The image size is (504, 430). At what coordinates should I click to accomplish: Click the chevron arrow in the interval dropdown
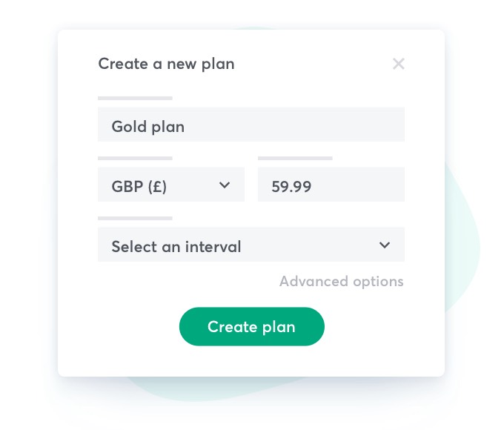(x=385, y=245)
